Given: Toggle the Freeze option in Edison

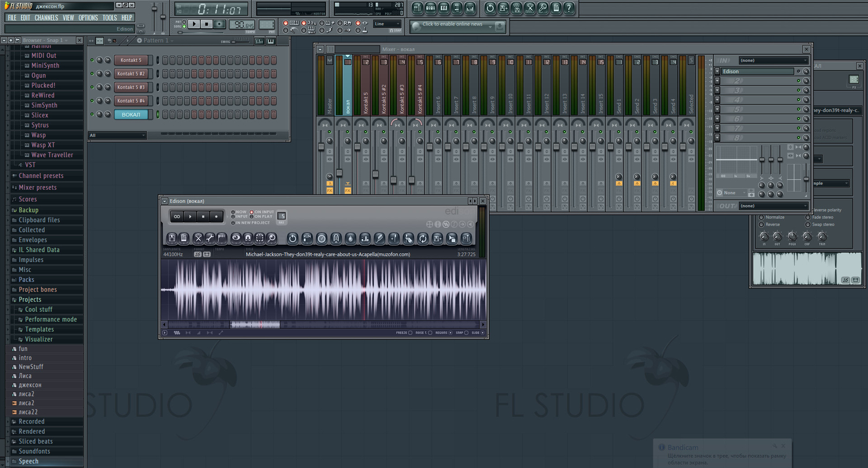Looking at the screenshot, I should click(x=410, y=333).
